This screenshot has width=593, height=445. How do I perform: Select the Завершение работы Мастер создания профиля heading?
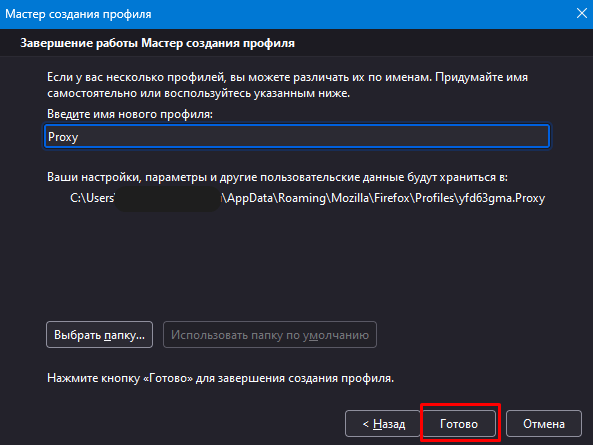click(157, 43)
